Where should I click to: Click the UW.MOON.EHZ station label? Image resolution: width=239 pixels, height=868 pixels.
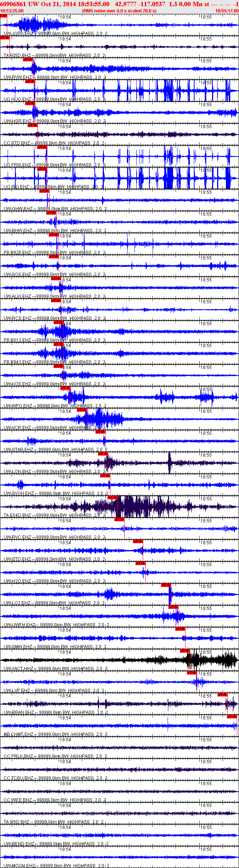pyautogui.click(x=19, y=866)
